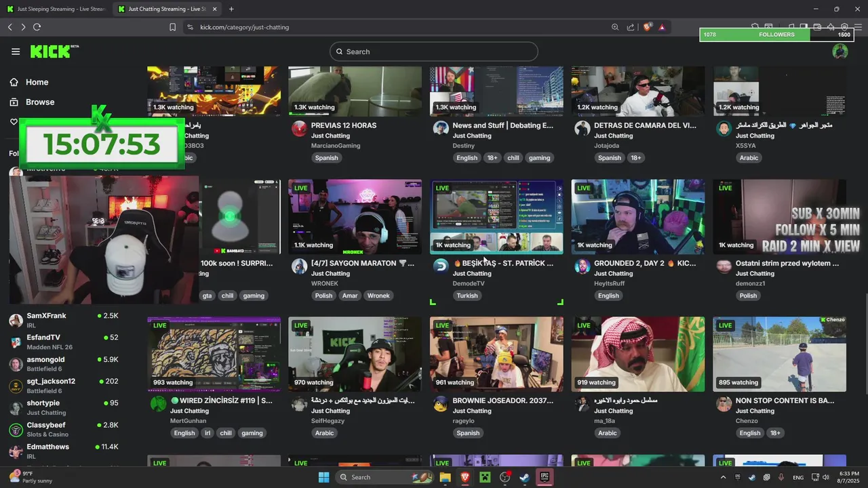This screenshot has width=868, height=488.
Task: Bookmark this page via bookmark icon
Action: tap(172, 27)
